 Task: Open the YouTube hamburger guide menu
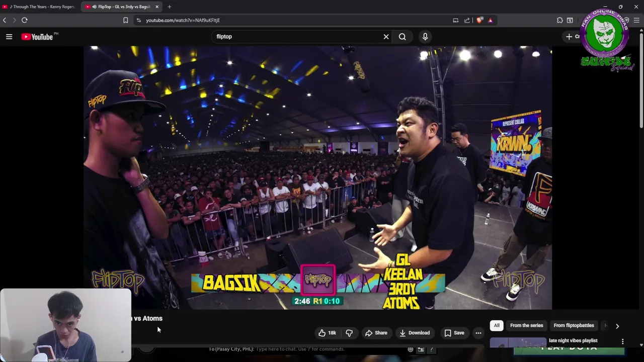(x=9, y=37)
